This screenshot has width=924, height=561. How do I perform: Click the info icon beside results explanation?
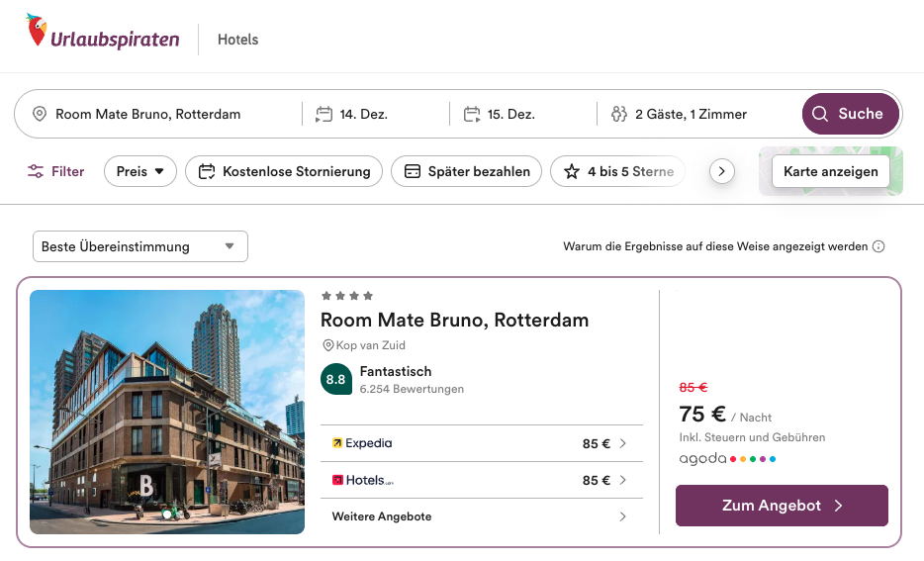click(878, 246)
